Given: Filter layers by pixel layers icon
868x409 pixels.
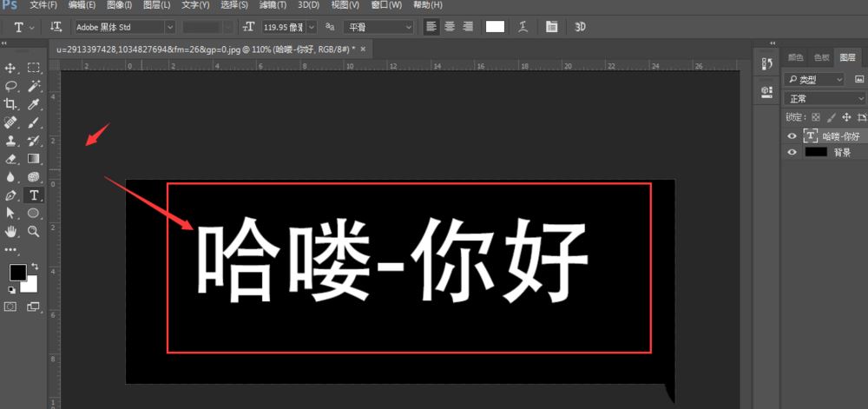Looking at the screenshot, I should [859, 80].
